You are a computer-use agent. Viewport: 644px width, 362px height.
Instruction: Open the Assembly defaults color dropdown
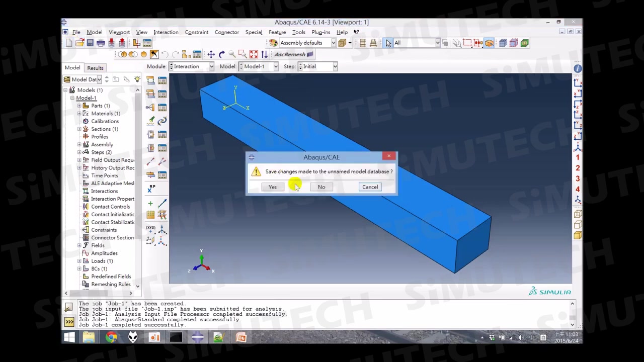pyautogui.click(x=307, y=43)
